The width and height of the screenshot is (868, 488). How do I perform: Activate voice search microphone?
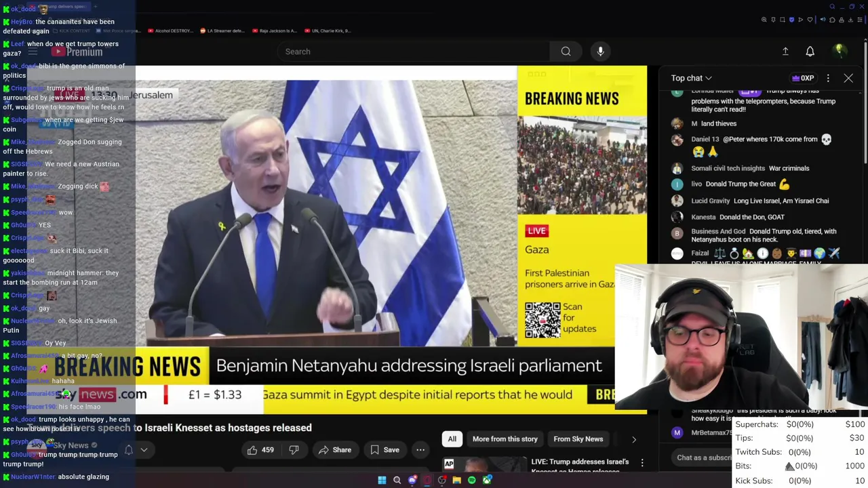tap(600, 52)
